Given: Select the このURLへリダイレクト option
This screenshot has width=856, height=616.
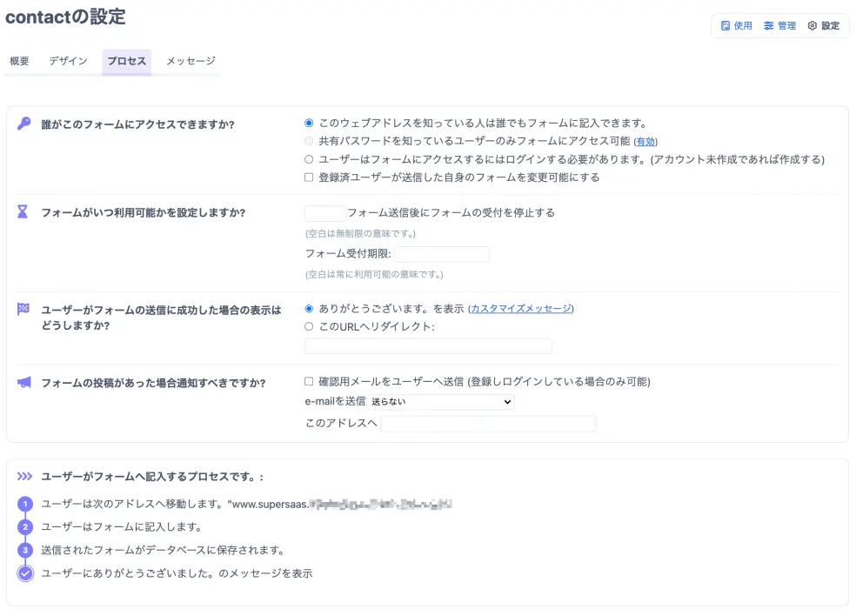Looking at the screenshot, I should tap(310, 327).
